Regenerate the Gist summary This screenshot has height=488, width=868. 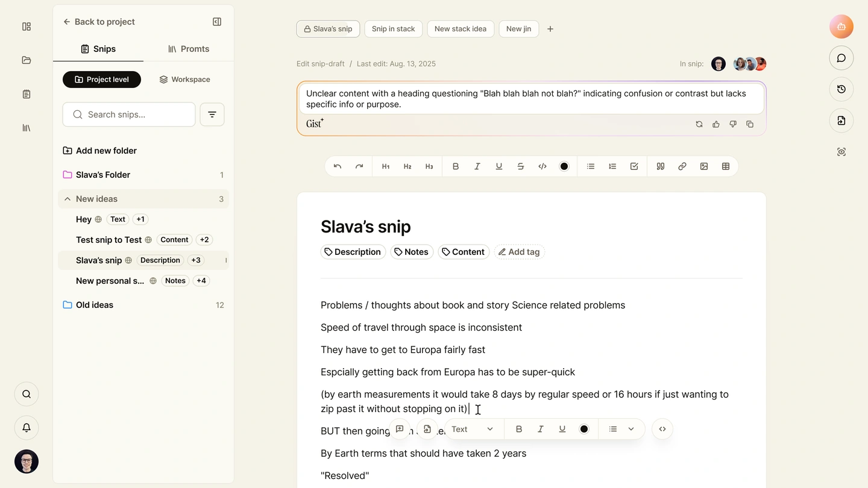(699, 124)
